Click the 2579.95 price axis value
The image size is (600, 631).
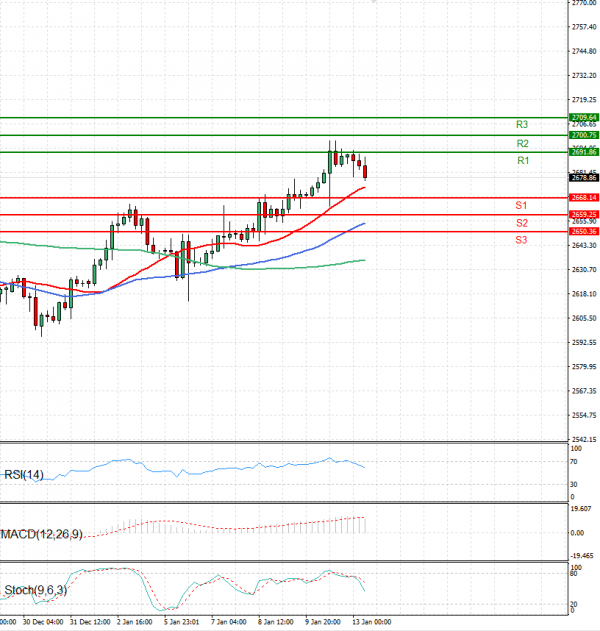(x=584, y=367)
